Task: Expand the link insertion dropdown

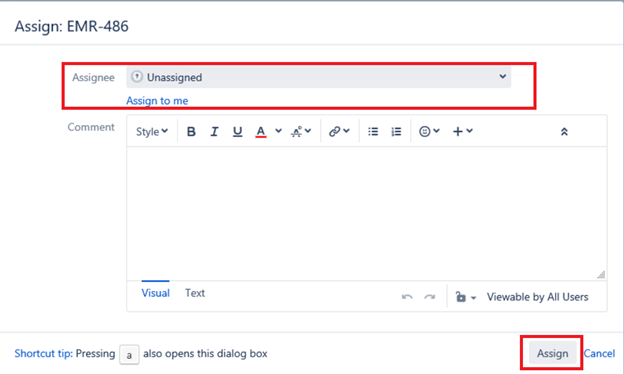Action: [x=339, y=131]
